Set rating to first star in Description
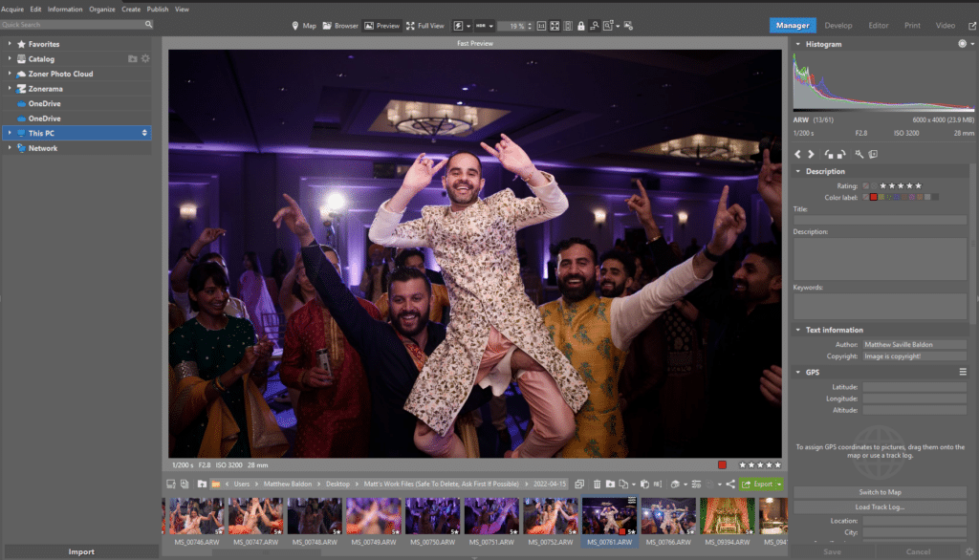 point(882,186)
